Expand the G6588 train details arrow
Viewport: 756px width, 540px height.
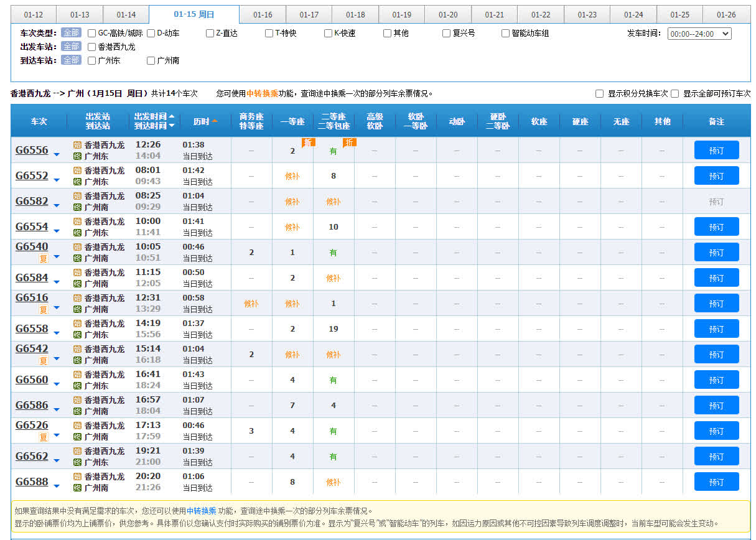(57, 486)
